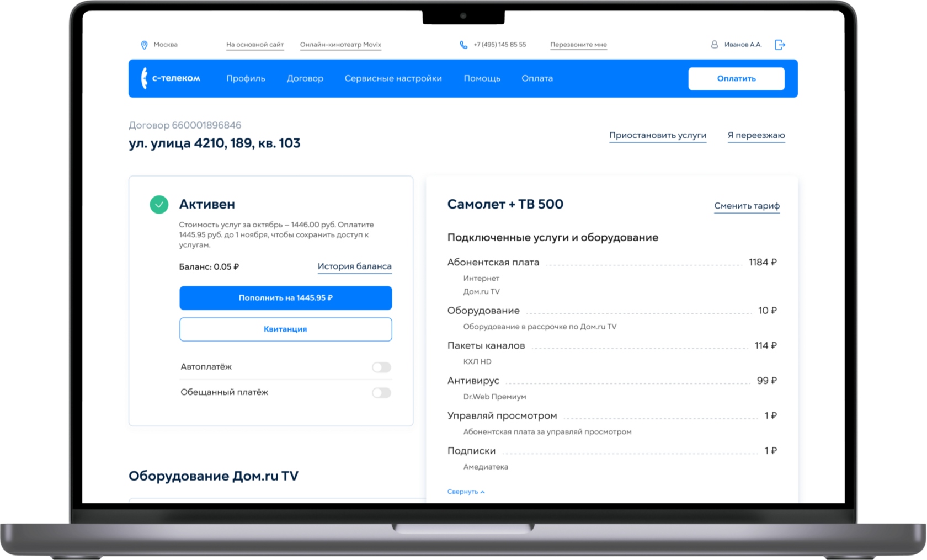Click the Активен status heading

207,204
